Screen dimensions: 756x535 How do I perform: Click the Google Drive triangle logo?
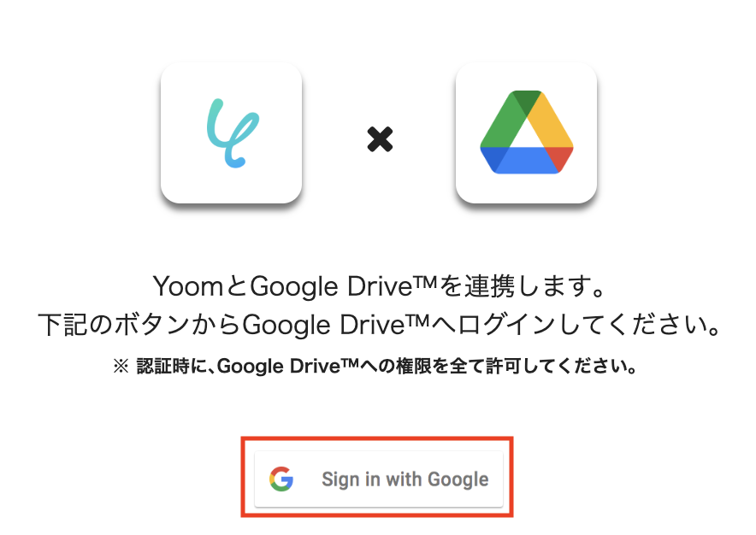pyautogui.click(x=527, y=132)
